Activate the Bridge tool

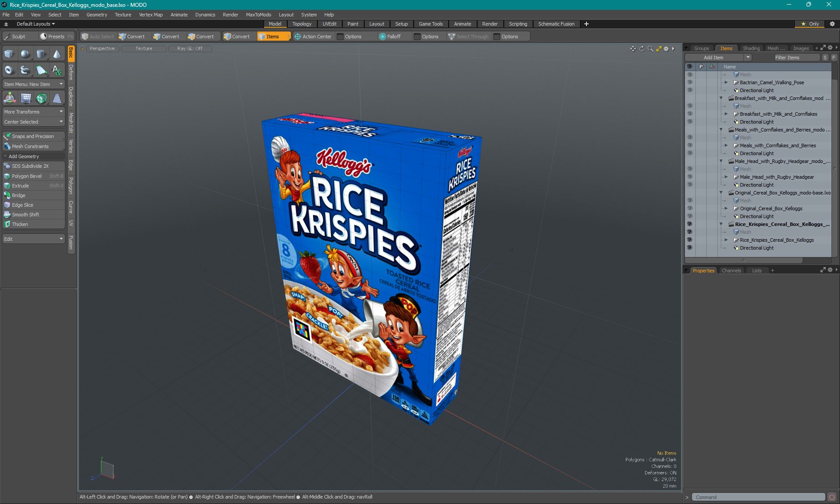click(x=34, y=195)
